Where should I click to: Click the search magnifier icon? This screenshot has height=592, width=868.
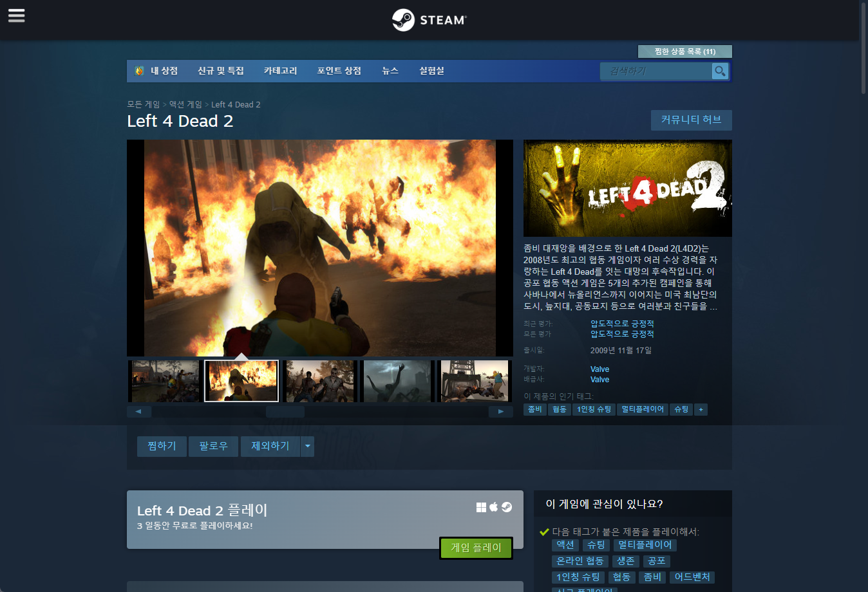click(720, 71)
